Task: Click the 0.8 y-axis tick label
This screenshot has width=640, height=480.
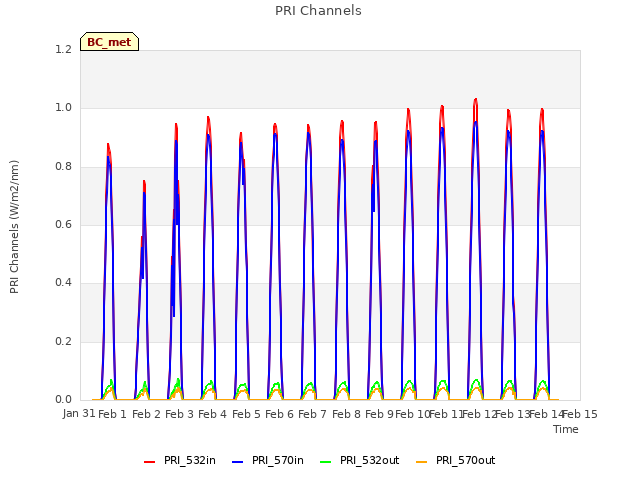Action: [63, 167]
